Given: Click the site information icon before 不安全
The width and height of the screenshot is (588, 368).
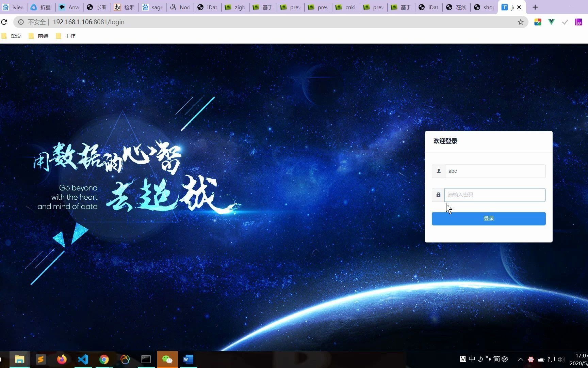Looking at the screenshot, I should (x=21, y=22).
